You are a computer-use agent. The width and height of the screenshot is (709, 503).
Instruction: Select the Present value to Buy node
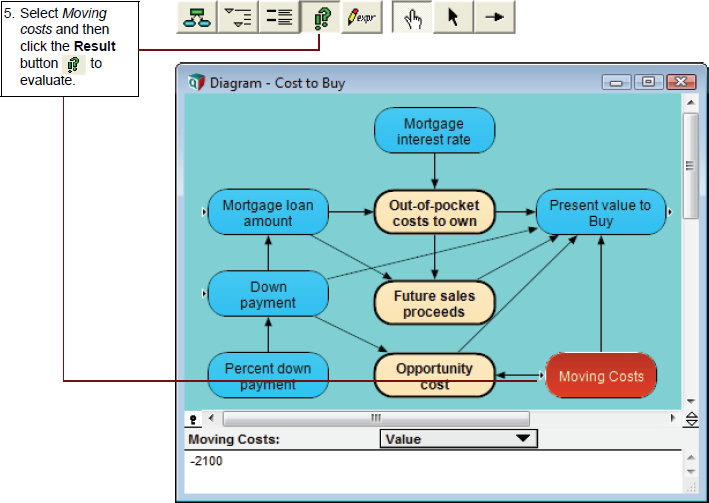[x=600, y=213]
